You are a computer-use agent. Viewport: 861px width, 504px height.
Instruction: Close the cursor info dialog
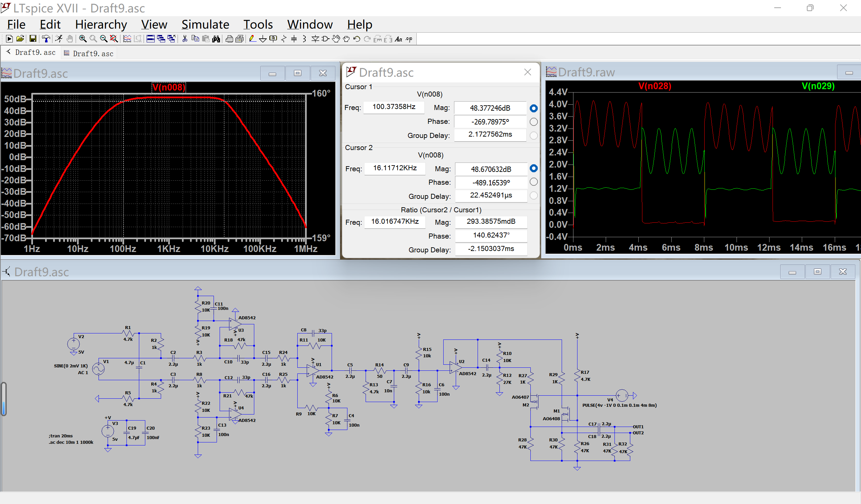(x=527, y=72)
